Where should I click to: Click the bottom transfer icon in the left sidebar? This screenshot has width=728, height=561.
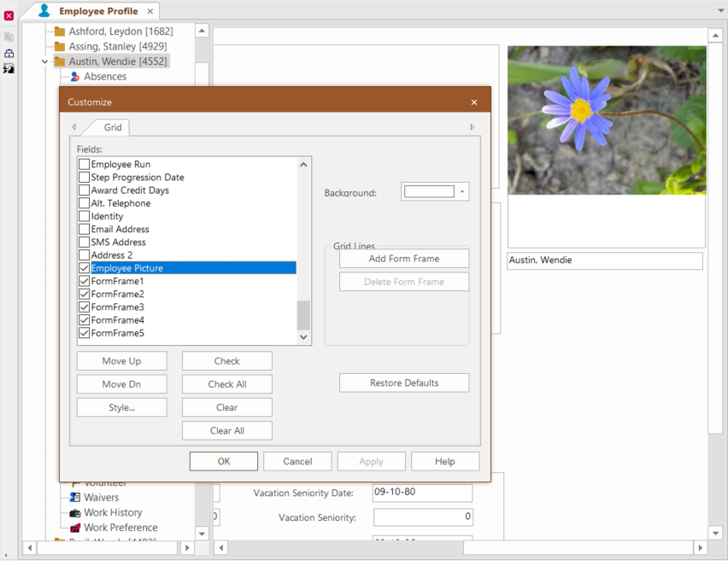coord(9,68)
